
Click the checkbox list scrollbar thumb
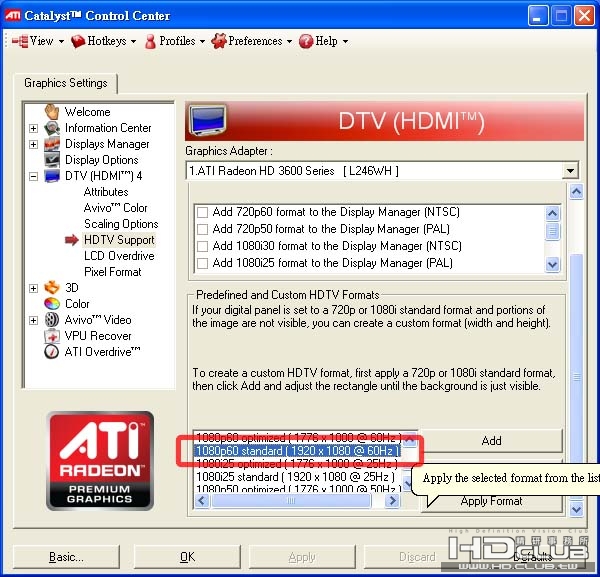point(552,231)
